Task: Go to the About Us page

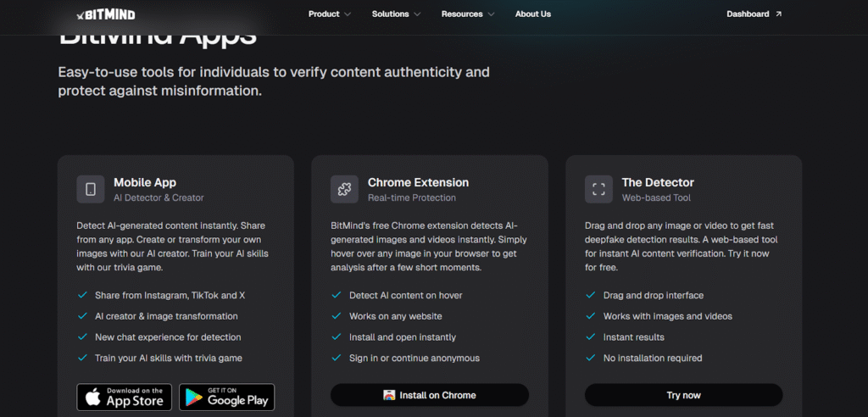Action: [x=532, y=14]
